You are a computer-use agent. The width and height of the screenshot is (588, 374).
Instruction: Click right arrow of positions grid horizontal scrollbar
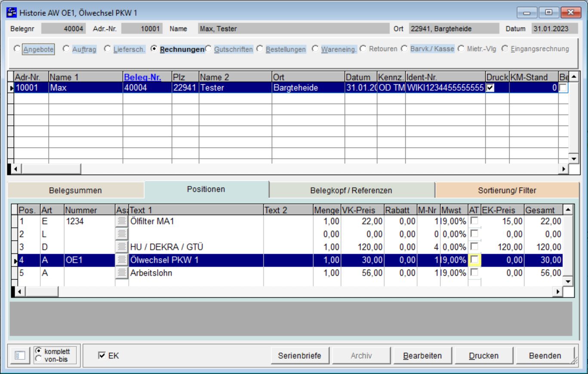click(558, 291)
